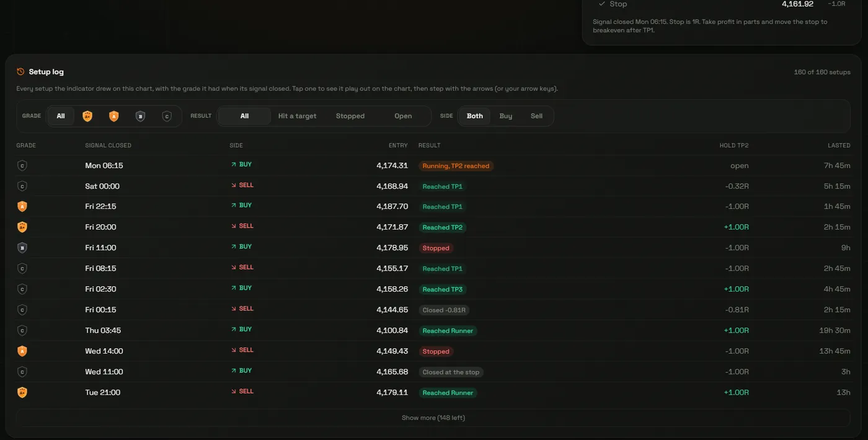Click the grade badge on the Fri 08:15 row
This screenshot has height=440, width=868.
point(22,269)
